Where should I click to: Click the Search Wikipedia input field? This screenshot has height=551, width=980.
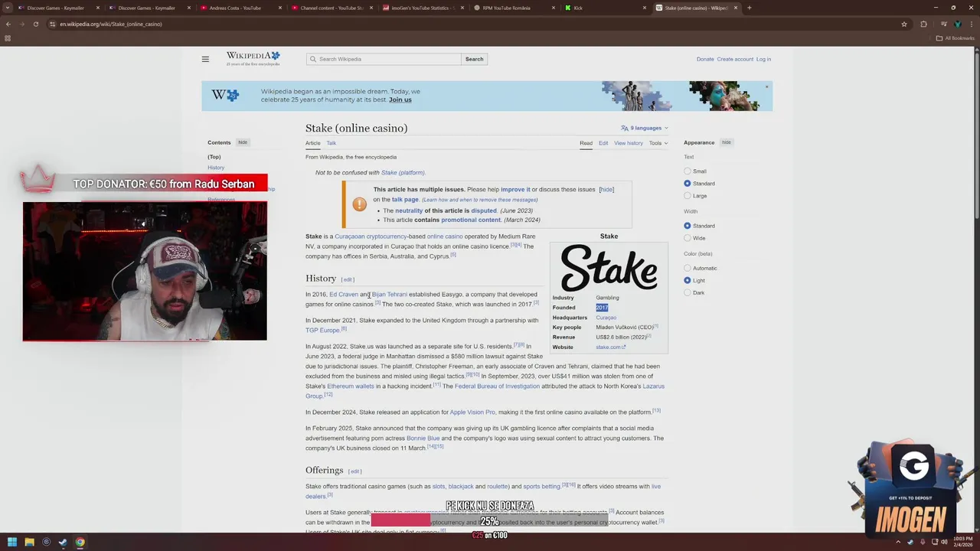click(x=384, y=59)
